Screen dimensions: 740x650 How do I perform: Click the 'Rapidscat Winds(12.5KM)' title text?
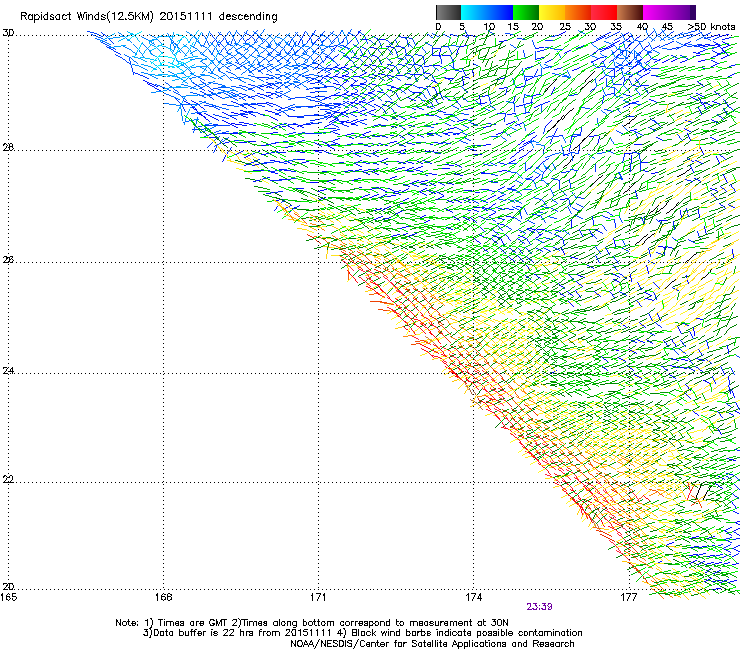coord(87,17)
